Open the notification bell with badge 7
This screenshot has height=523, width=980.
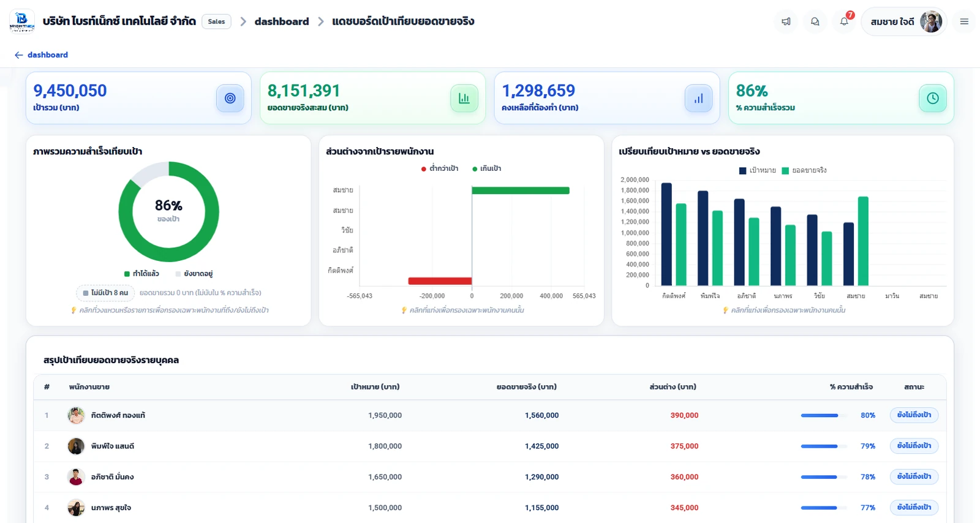[845, 21]
